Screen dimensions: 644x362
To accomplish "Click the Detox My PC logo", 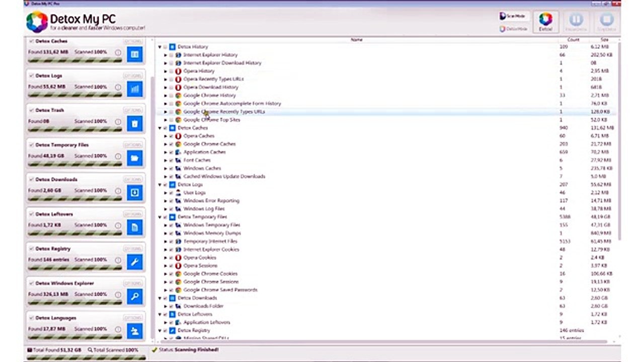I will (37, 22).
